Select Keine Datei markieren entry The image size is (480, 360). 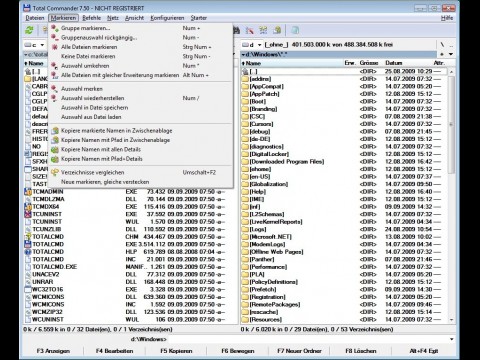tap(140, 56)
